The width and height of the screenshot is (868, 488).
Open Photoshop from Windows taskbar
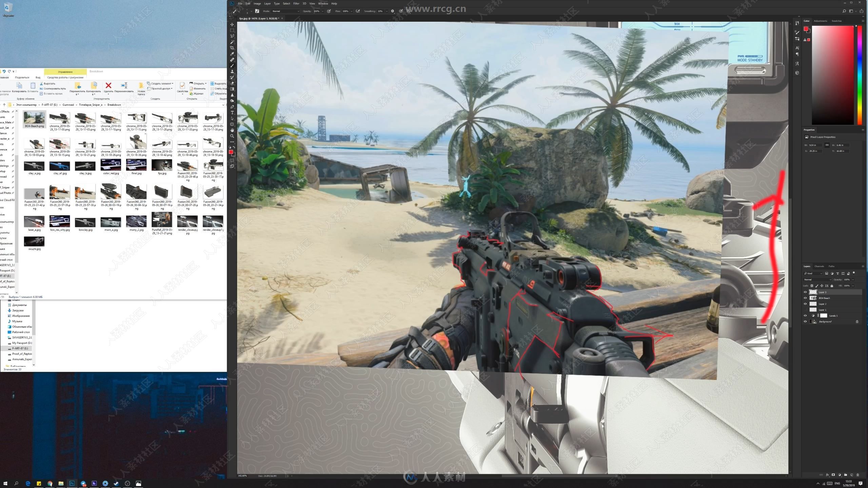pos(72,483)
